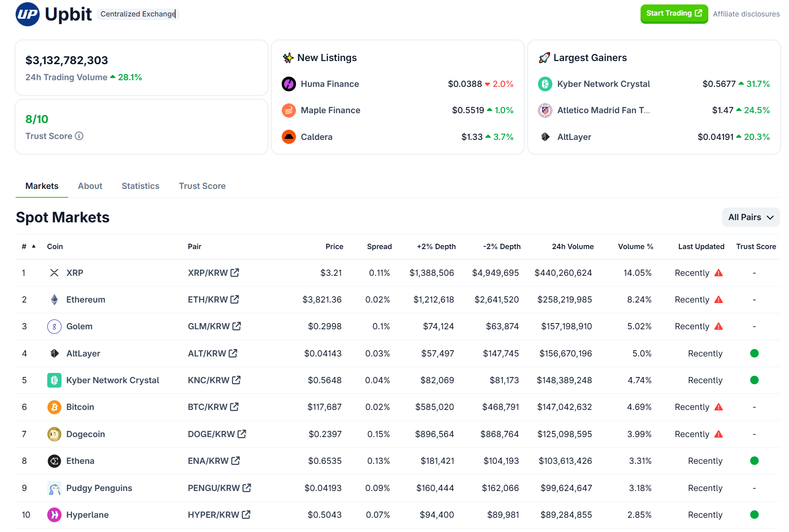This screenshot has height=532, width=789.
Task: Click AltLayer's green trust score dot
Action: (754, 353)
